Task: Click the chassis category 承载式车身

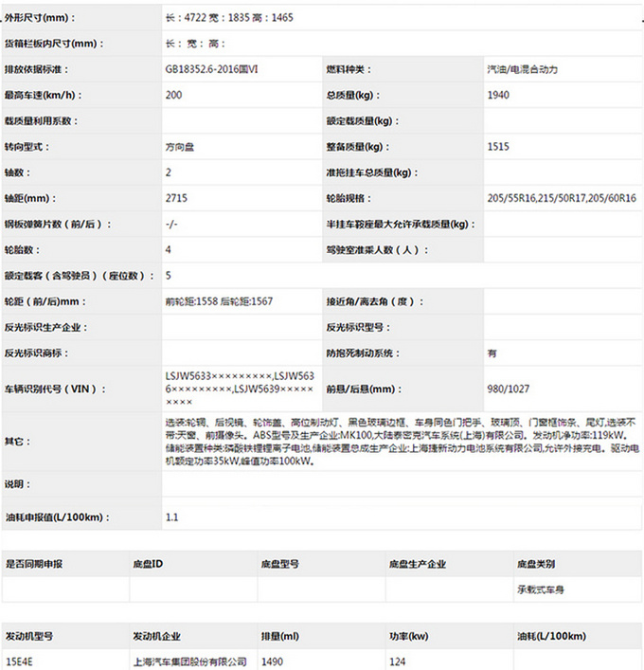Action: pos(540,589)
